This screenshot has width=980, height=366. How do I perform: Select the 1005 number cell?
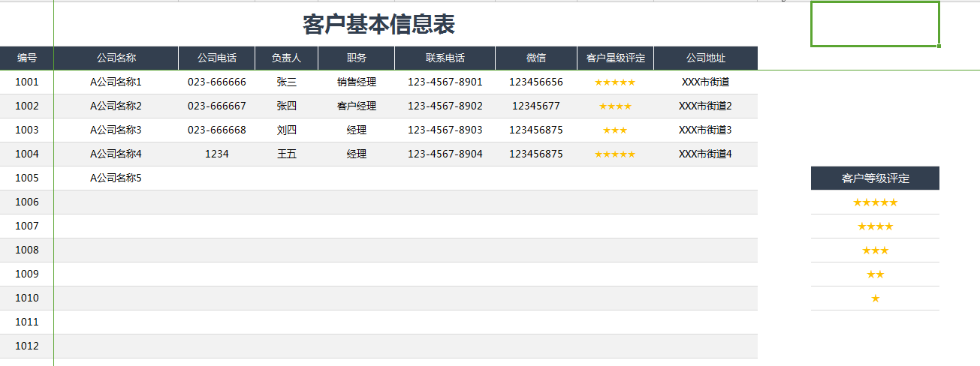tap(27, 178)
